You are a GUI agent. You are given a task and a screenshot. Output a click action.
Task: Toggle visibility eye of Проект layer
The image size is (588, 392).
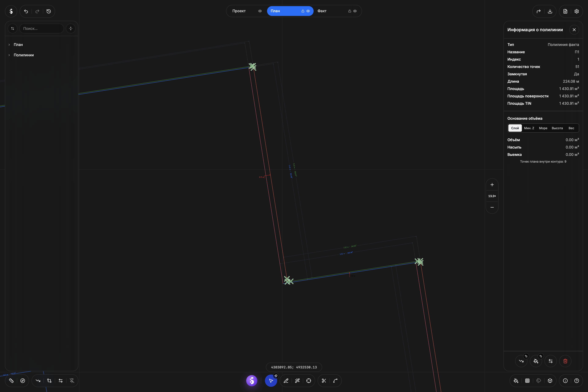point(260,11)
